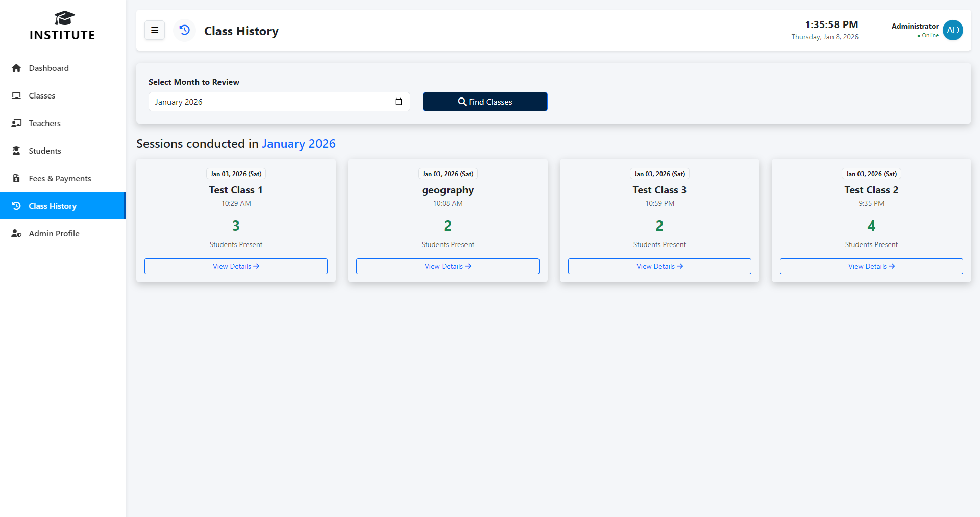Click the graduation cap Institute logo

pos(64,18)
